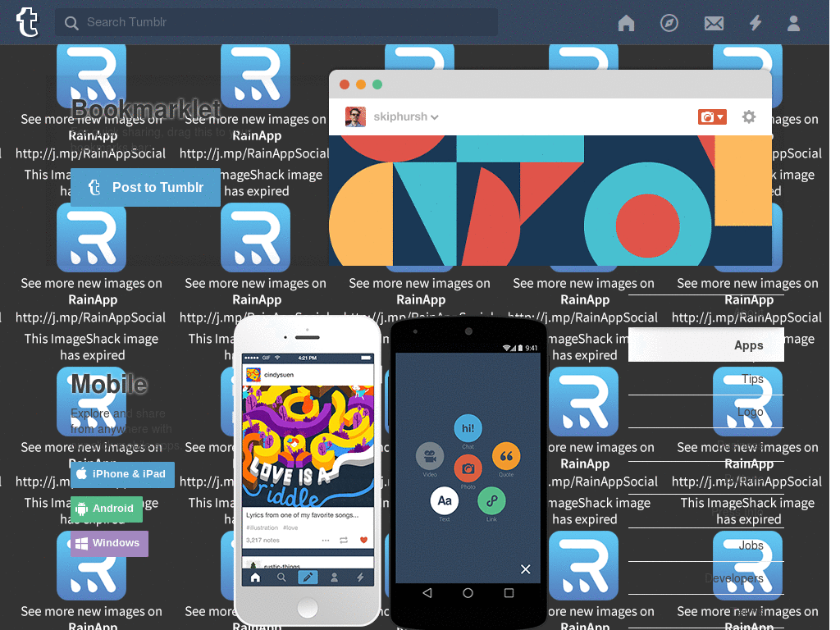Image resolution: width=840 pixels, height=630 pixels.
Task: Click the skiphursh avatar thumbnail
Action: click(x=355, y=116)
